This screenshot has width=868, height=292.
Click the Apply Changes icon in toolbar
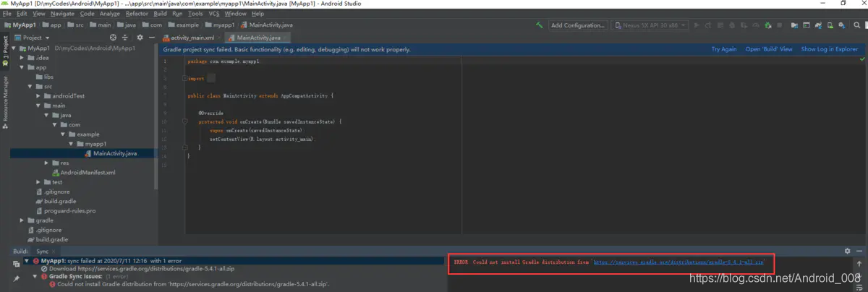tap(707, 25)
